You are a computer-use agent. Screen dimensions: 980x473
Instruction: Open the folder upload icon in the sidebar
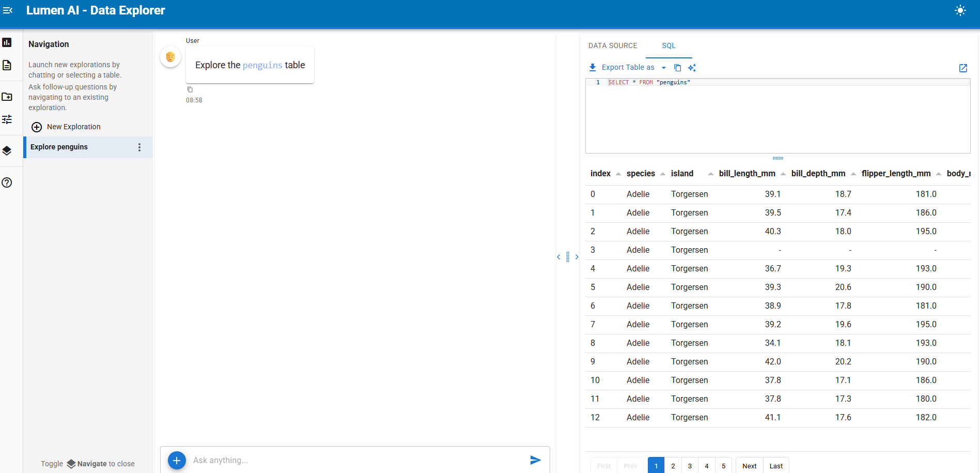[x=7, y=97]
